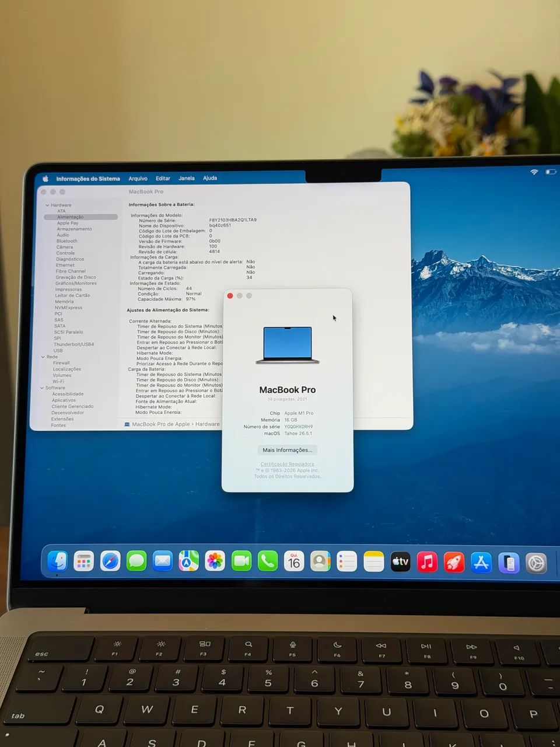The image size is (560, 747).
Task: Click the Mais Informações button
Action: (x=287, y=450)
